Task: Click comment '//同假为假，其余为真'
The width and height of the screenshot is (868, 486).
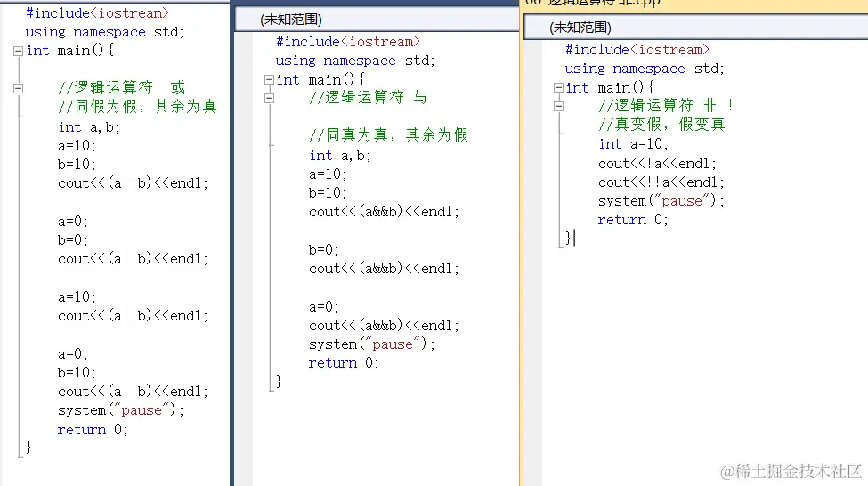Action: coord(137,106)
